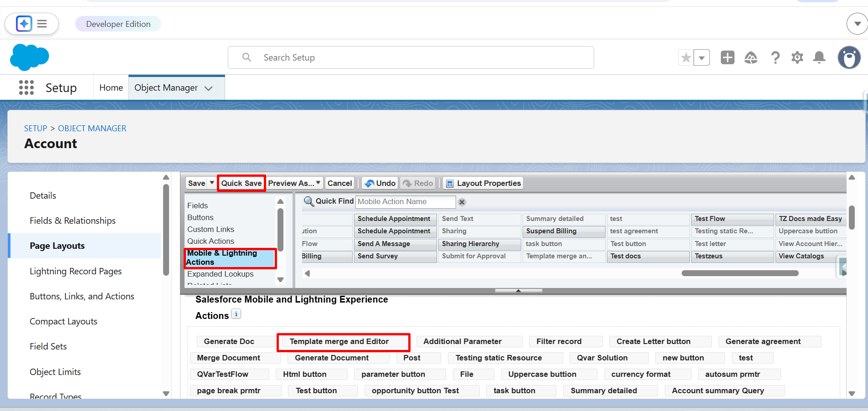The width and height of the screenshot is (868, 411).
Task: Select Fields & Relationships in sidebar
Action: point(72,221)
